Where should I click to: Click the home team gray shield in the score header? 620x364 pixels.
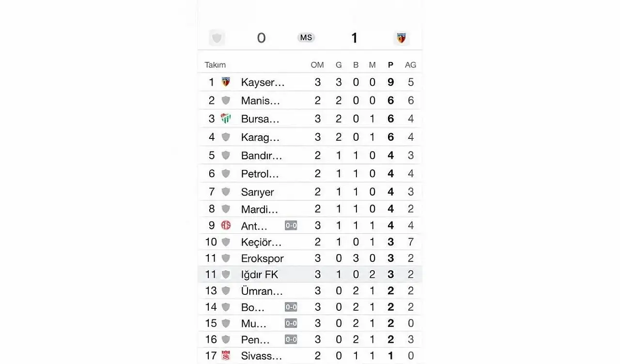click(x=217, y=38)
